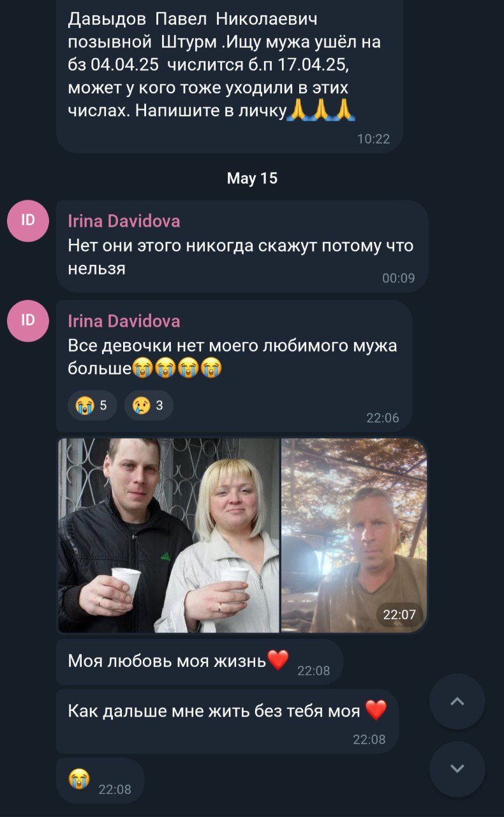This screenshot has height=817, width=504.
Task: Select the message starting 'Давыдов Павел Николаевич'
Action: (x=230, y=76)
